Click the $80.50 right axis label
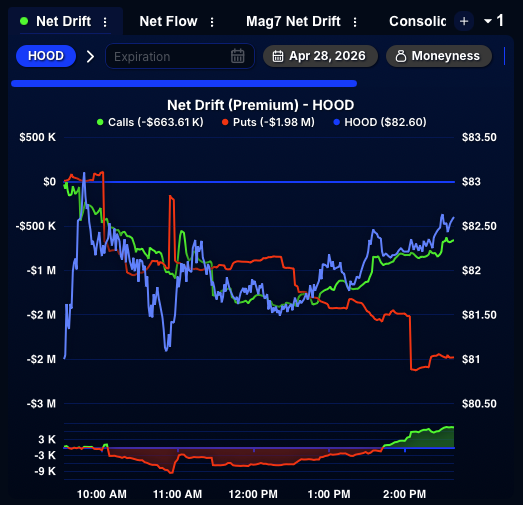 coord(479,404)
